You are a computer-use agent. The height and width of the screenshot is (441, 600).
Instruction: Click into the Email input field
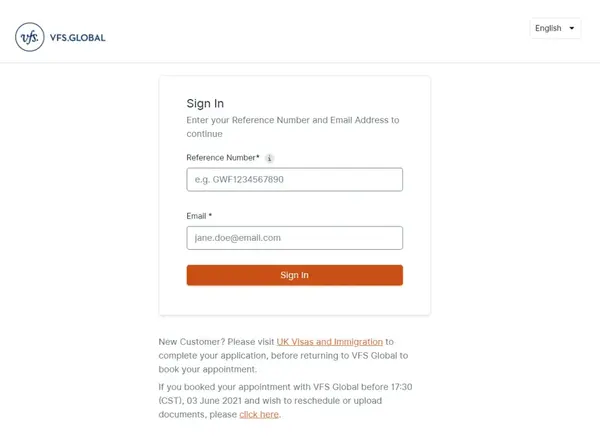pos(294,237)
